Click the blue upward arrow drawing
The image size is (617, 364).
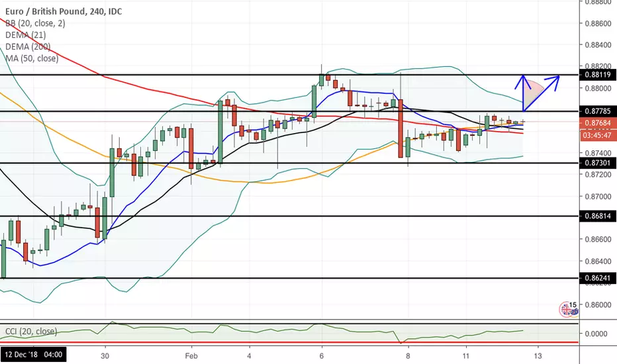(524, 93)
